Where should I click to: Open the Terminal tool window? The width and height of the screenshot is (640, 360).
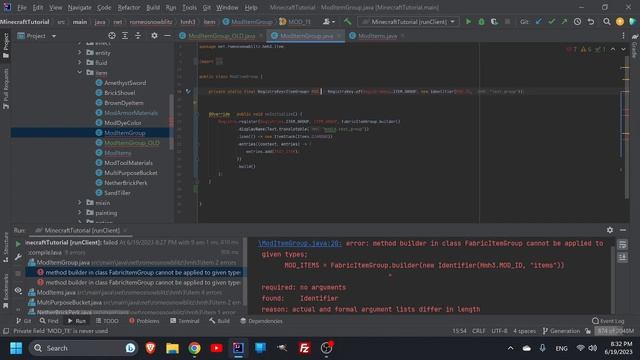click(x=184, y=321)
